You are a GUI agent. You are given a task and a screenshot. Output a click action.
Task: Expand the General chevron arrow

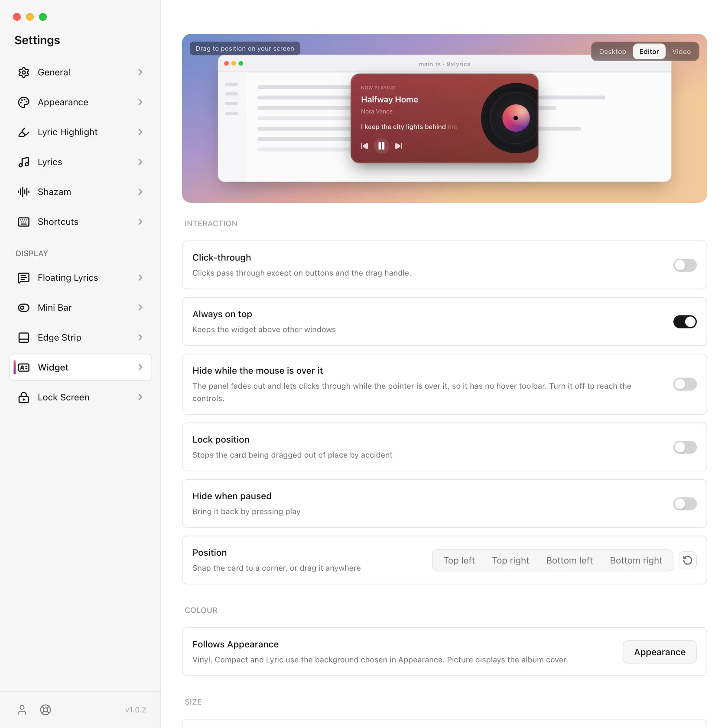pos(140,72)
